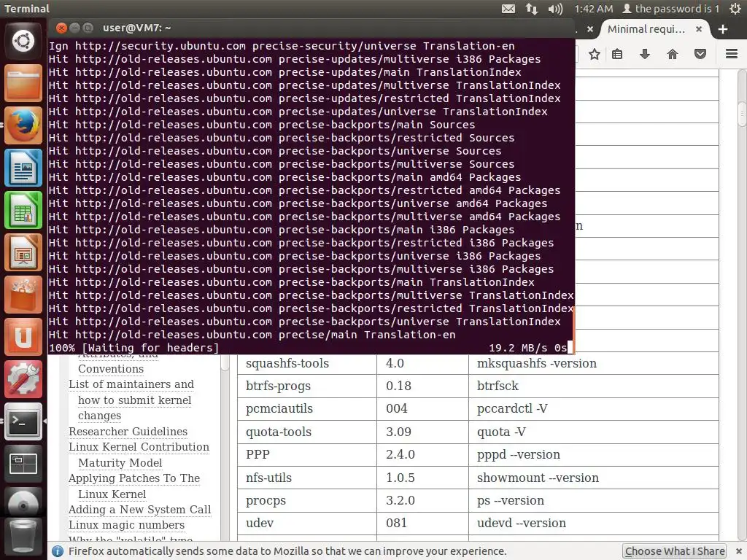The width and height of the screenshot is (747, 560).
Task: Open 'Researcher Guidelines' link
Action: pos(128,432)
